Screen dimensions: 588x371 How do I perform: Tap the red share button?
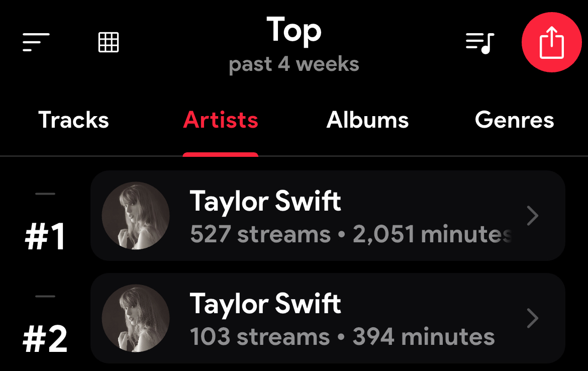coord(551,42)
